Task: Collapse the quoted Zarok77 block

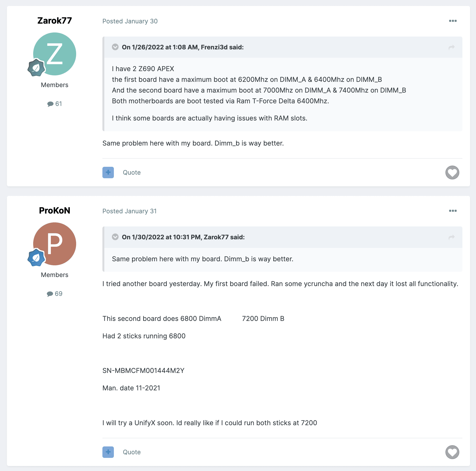Action: coord(115,237)
